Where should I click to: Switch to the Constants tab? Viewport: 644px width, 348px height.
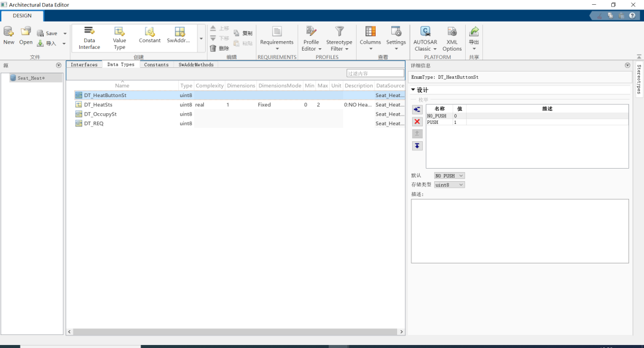coord(156,65)
